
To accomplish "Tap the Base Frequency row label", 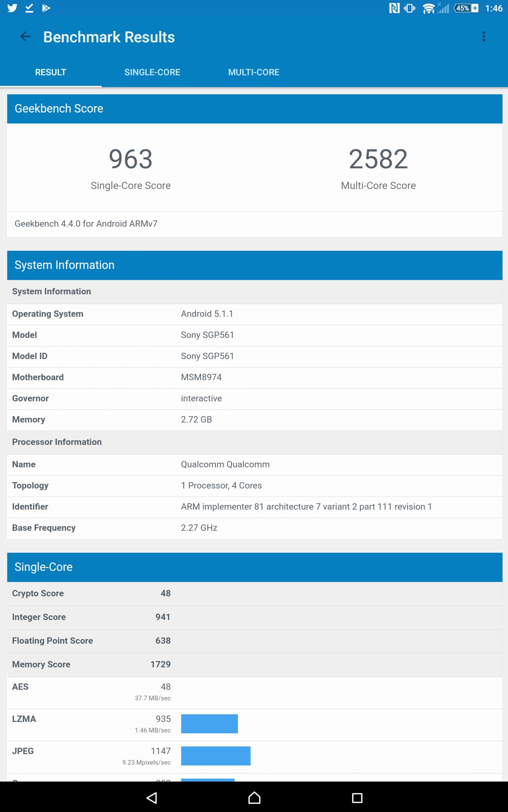I will 44,528.
